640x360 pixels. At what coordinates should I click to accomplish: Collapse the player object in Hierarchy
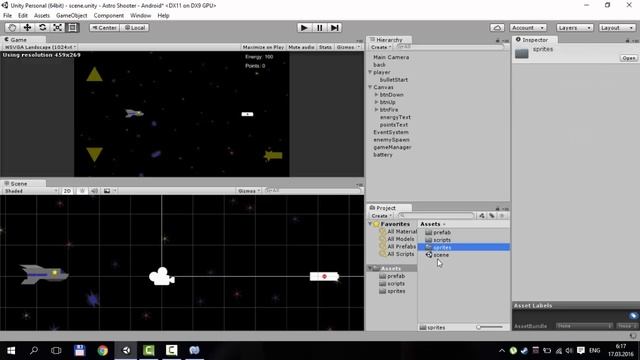coord(370,72)
